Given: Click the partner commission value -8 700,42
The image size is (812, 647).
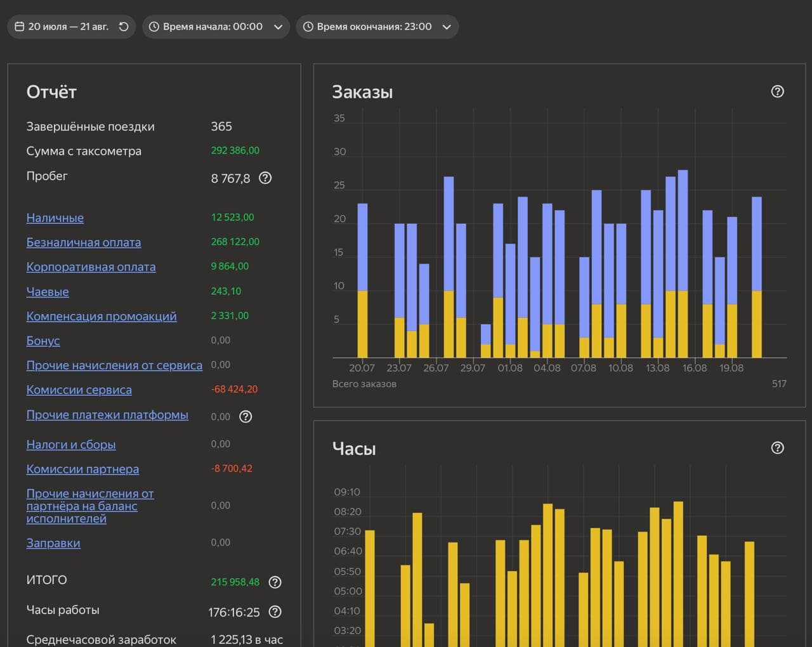Looking at the screenshot, I should pyautogui.click(x=232, y=469).
